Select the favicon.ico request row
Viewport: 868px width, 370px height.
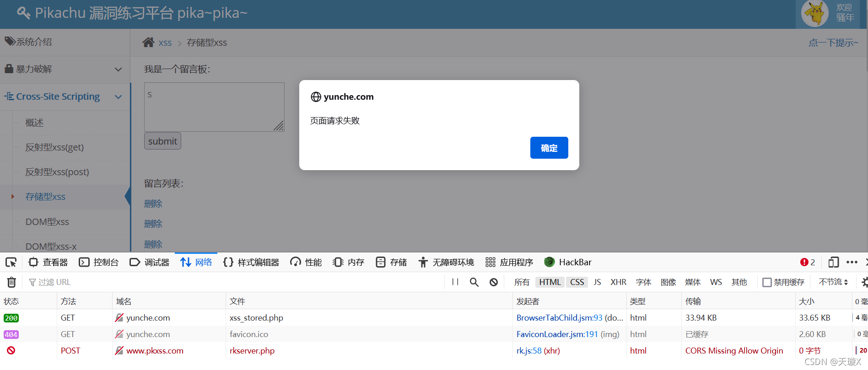click(x=434, y=334)
